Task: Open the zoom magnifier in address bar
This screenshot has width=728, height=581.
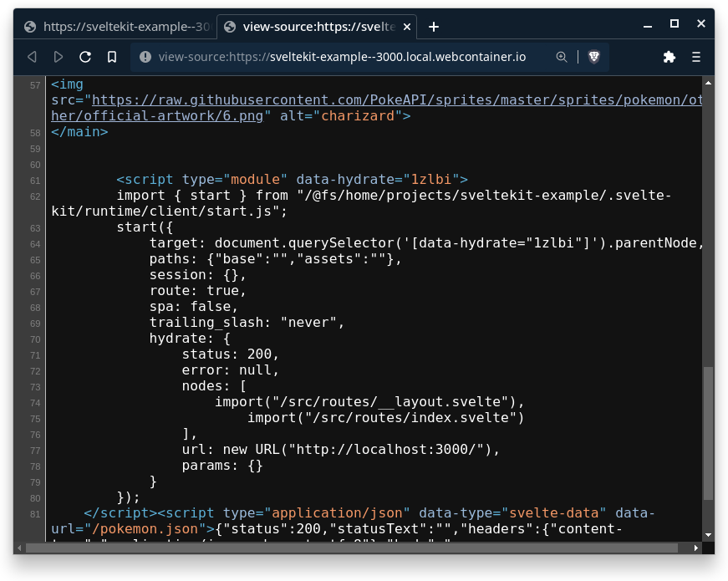Action: pos(562,57)
